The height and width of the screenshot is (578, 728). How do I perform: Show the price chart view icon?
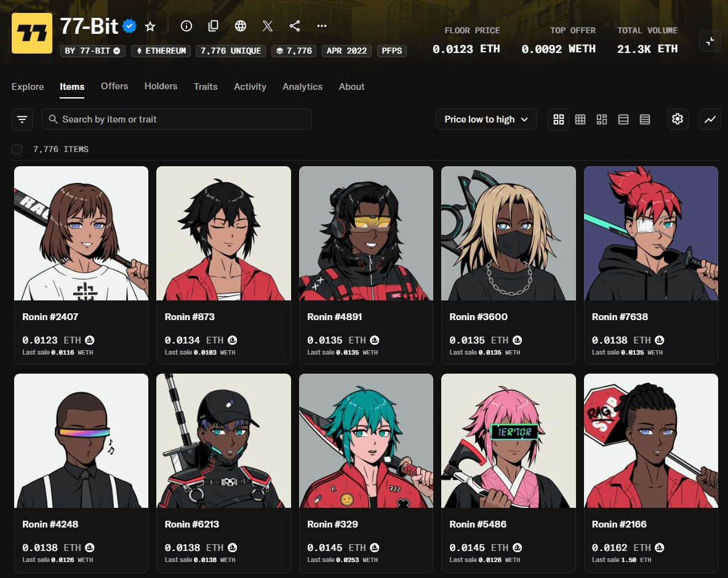point(710,119)
